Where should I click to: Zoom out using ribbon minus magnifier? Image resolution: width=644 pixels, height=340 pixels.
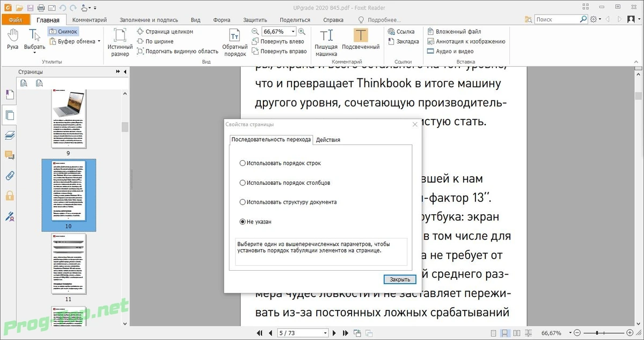tap(255, 32)
